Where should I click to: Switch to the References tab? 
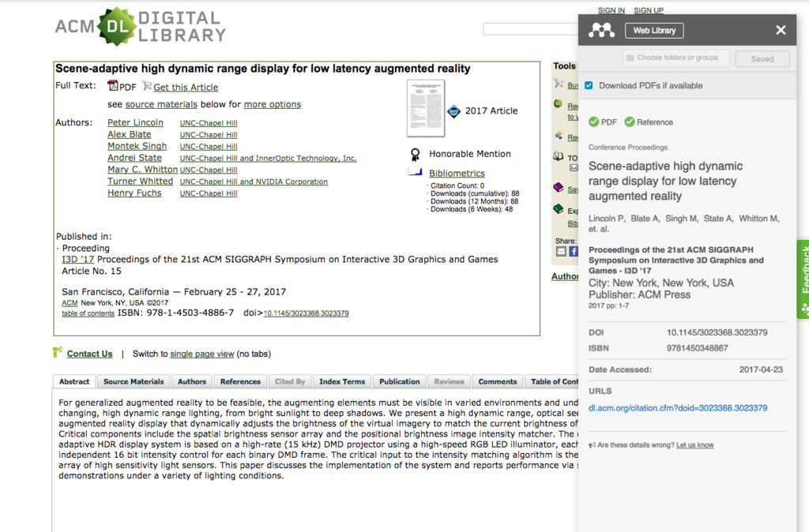240,381
